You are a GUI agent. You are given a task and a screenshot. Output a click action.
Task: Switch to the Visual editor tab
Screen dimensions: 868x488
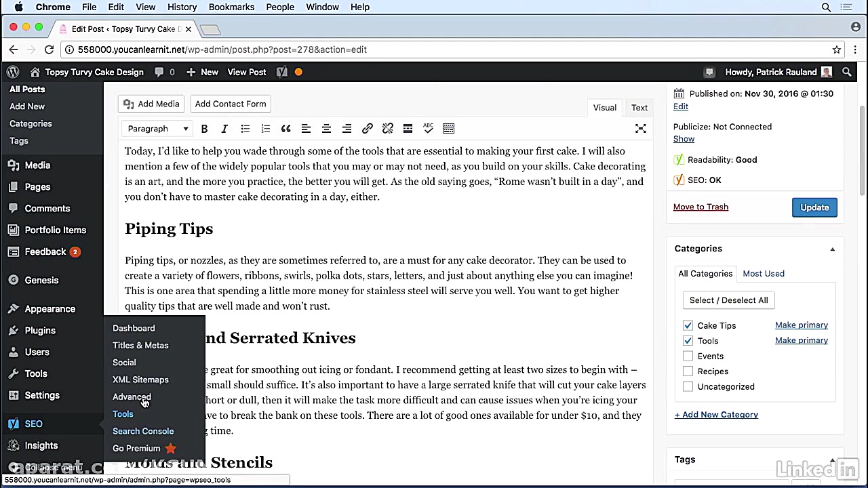[604, 108]
